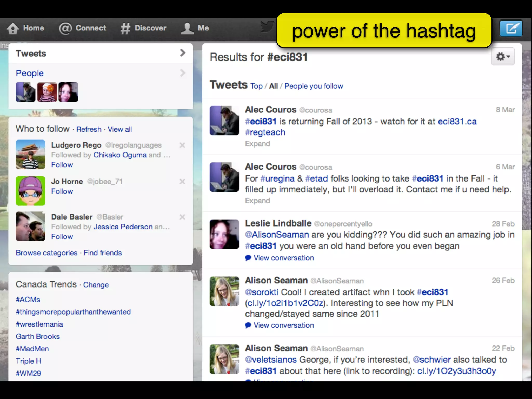Image resolution: width=532 pixels, height=399 pixels.
Task: Expand Alec Couros's 6 Mar tweet
Action: point(257,201)
